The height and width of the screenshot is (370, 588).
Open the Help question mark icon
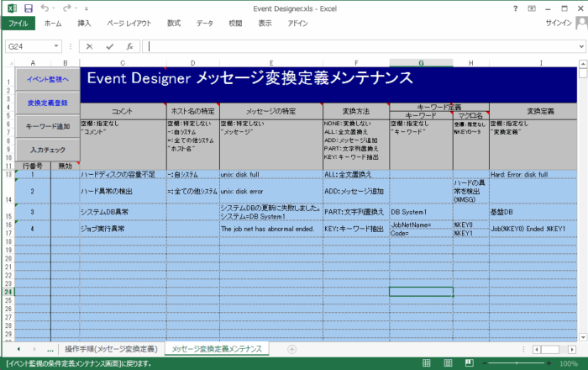(515, 8)
